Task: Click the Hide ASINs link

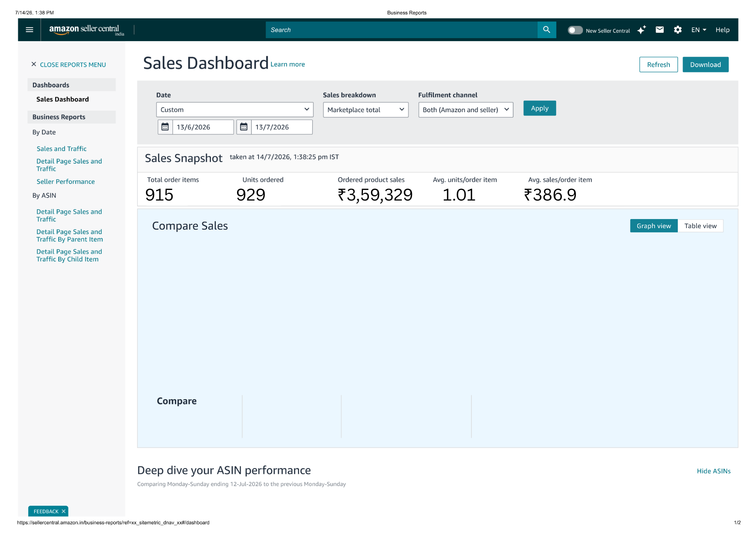Action: coord(714,471)
